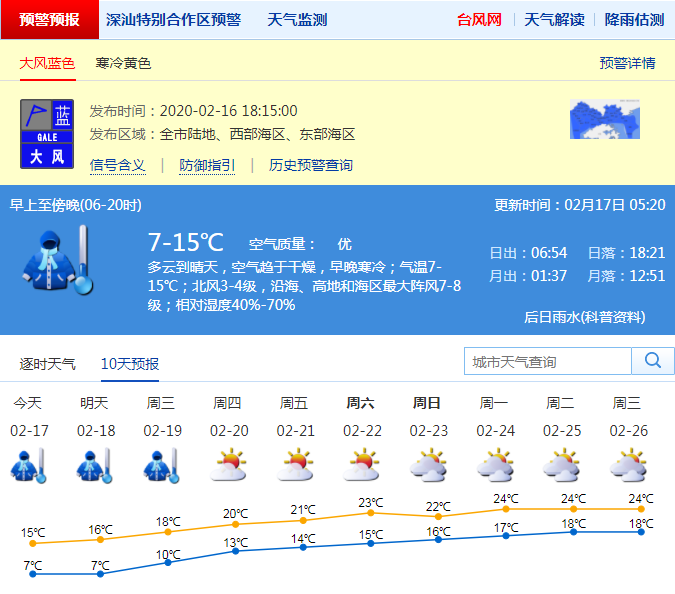Switch to 逐时天气 hourly forecast tab
This screenshot has width=675, height=594.
(x=47, y=363)
